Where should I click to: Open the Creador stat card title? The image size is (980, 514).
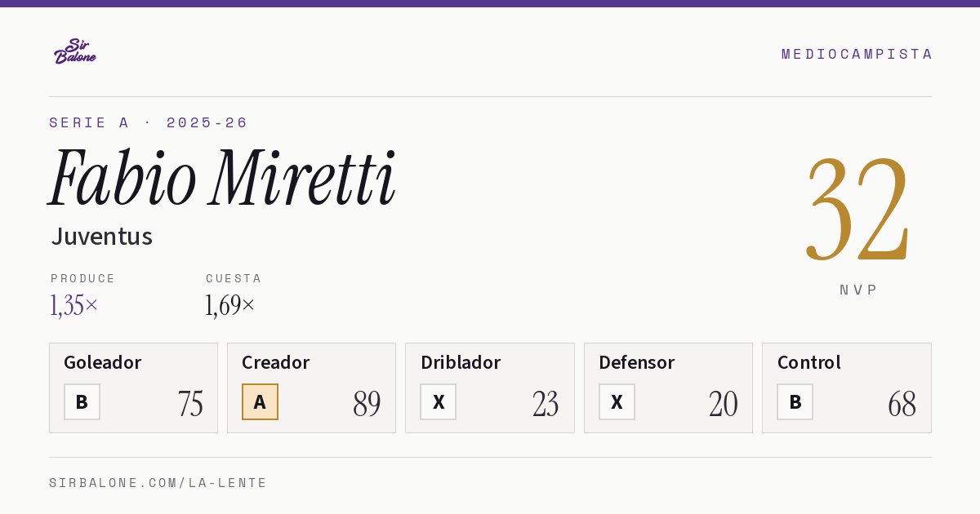click(x=276, y=362)
